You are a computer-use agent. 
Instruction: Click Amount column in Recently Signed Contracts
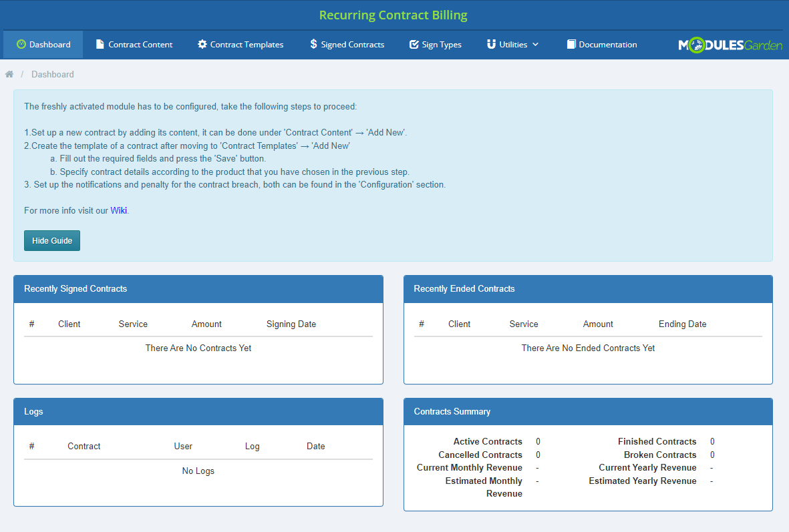[x=206, y=324]
